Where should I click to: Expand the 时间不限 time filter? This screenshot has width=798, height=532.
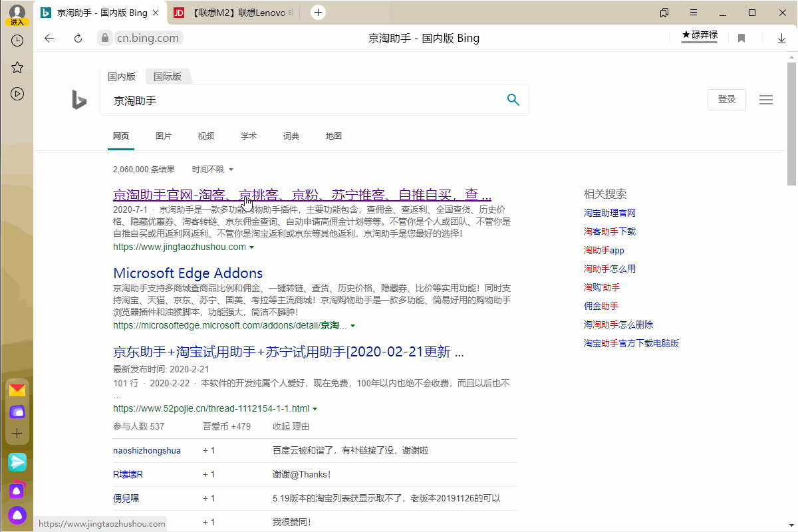(213, 170)
